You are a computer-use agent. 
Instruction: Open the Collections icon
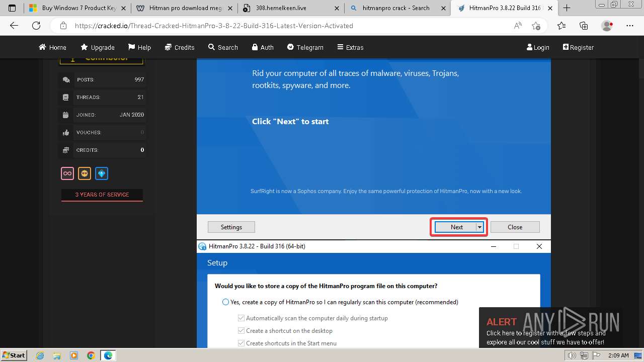[x=584, y=26]
